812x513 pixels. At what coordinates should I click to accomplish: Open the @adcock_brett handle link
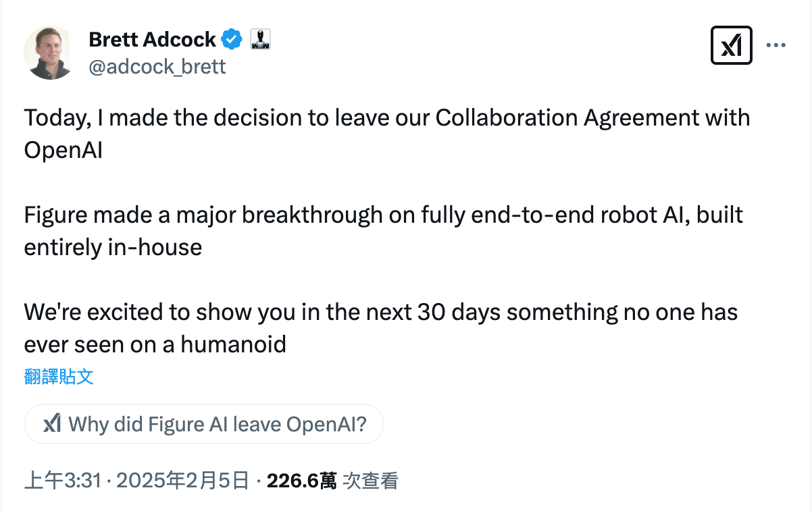coord(157,66)
